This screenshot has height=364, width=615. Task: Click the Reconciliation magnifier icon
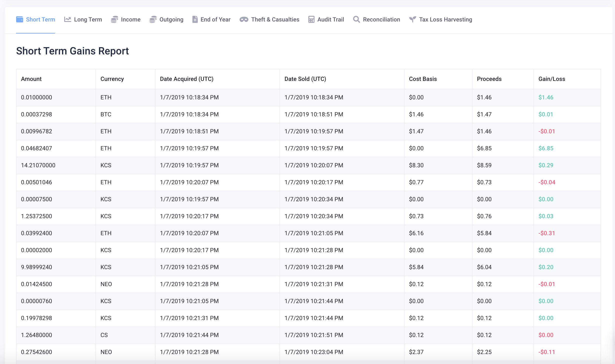pos(356,19)
